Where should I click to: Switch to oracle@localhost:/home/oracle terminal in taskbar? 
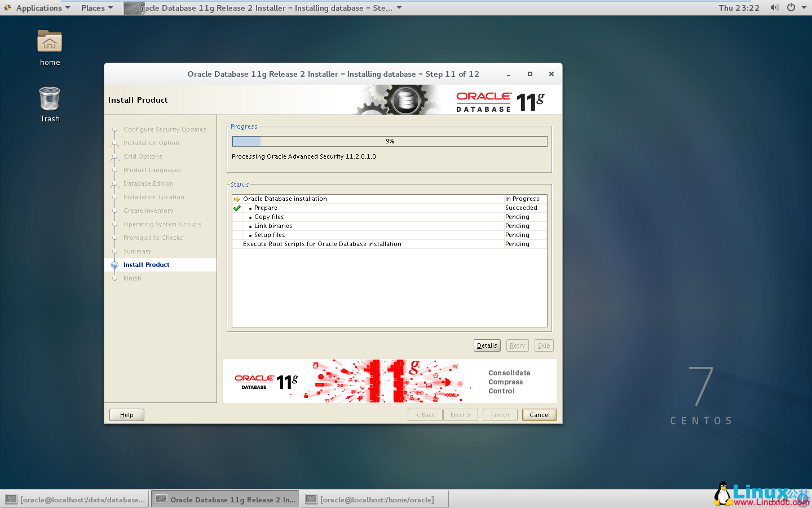pyautogui.click(x=375, y=500)
